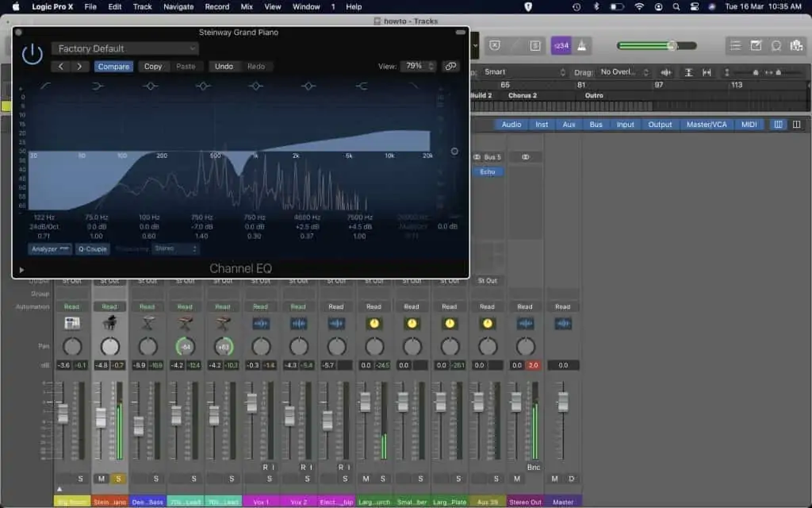Open the File menu
This screenshot has height=508, width=812.
pyautogui.click(x=90, y=6)
